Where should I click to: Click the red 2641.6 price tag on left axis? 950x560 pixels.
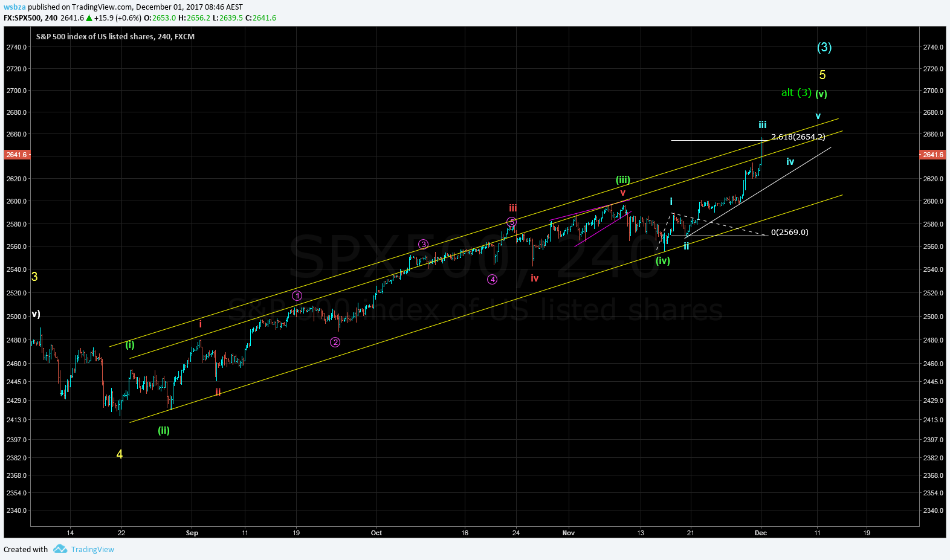click(x=16, y=155)
